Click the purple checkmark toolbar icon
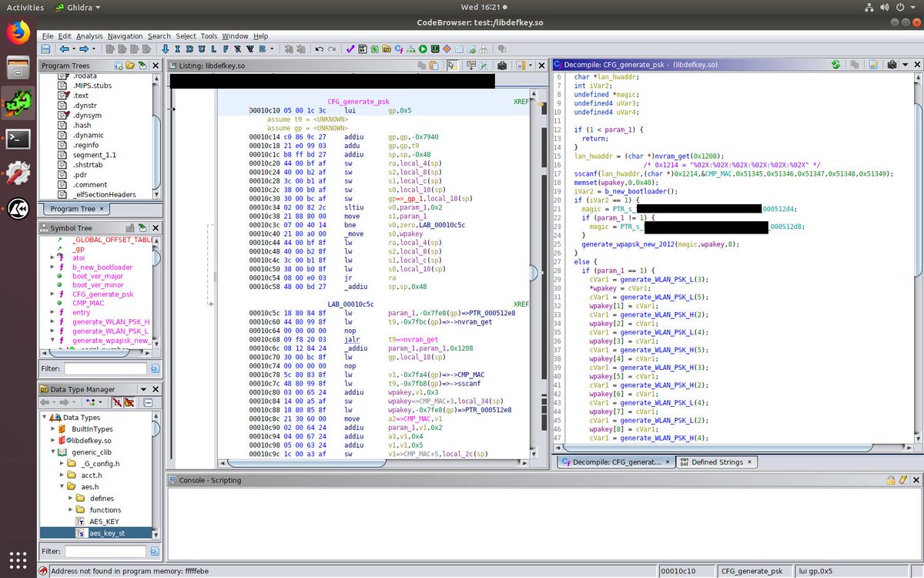Viewport: 924px width, 578px height. coord(350,48)
